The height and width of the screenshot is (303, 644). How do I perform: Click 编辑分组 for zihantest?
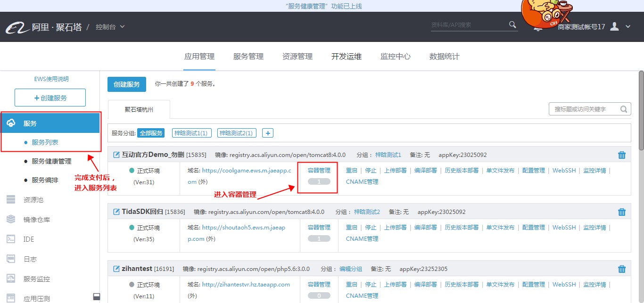(351, 269)
